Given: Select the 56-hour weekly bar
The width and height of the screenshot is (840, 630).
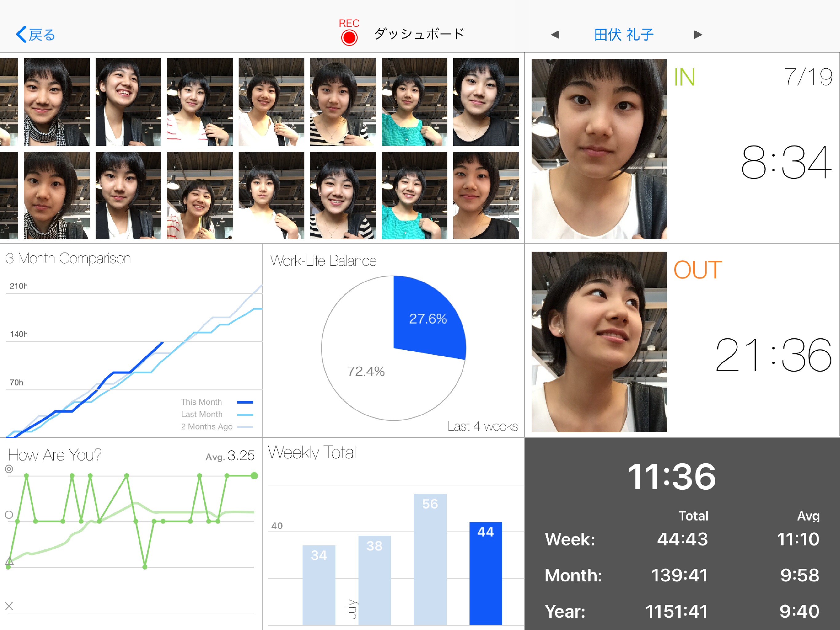Looking at the screenshot, I should tap(430, 559).
